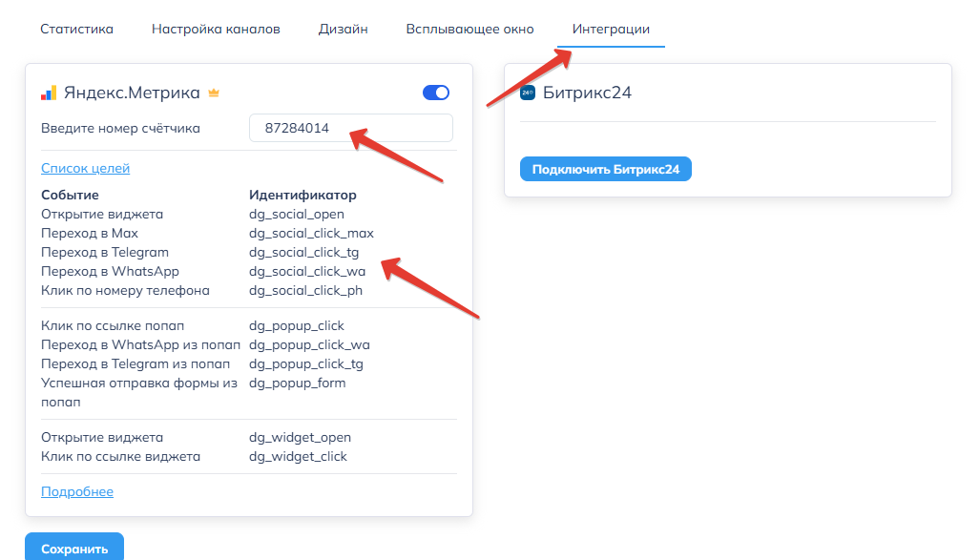Follow the Подробнее link
Screen dimensions: 980x560
coord(76,492)
